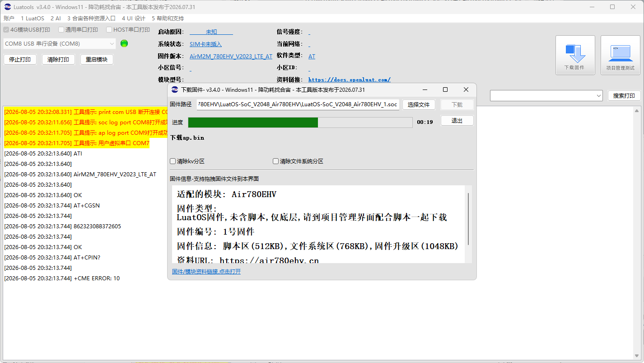Maximize the 下载固件 dialog window

[x=445, y=90]
